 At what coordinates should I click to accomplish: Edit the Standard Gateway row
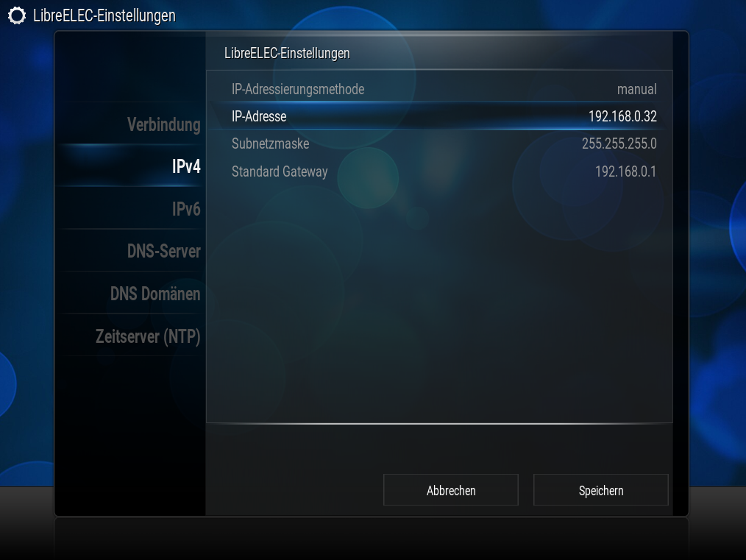point(439,171)
